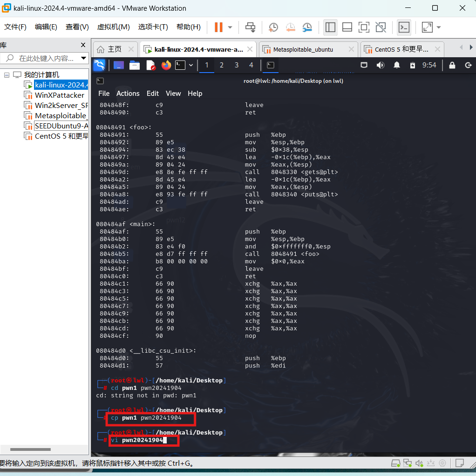Viewport: 476px width, 476px height.
Task: Open the 编辑(E) menu
Action: (46, 27)
